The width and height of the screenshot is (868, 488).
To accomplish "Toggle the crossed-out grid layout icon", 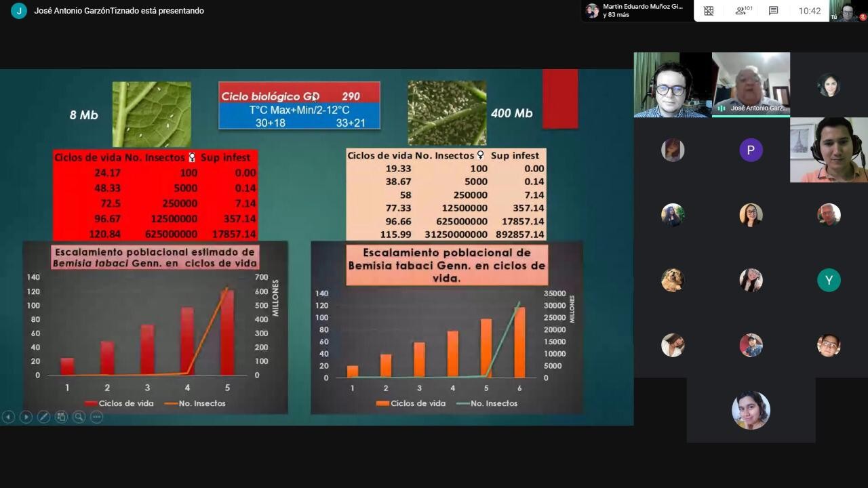I will [709, 11].
